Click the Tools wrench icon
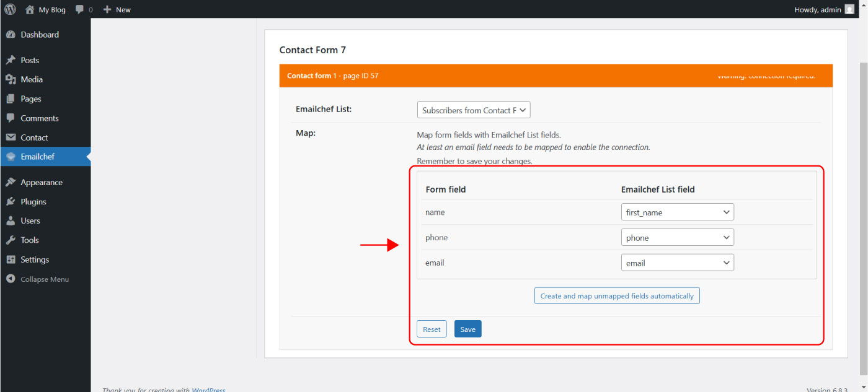 coord(11,240)
